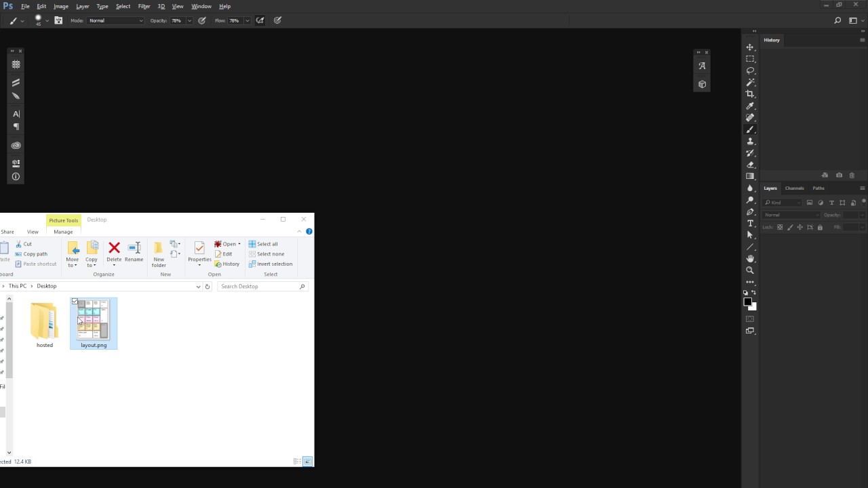Open the Tool Preset picker arrow
The image size is (868, 488).
click(x=22, y=20)
